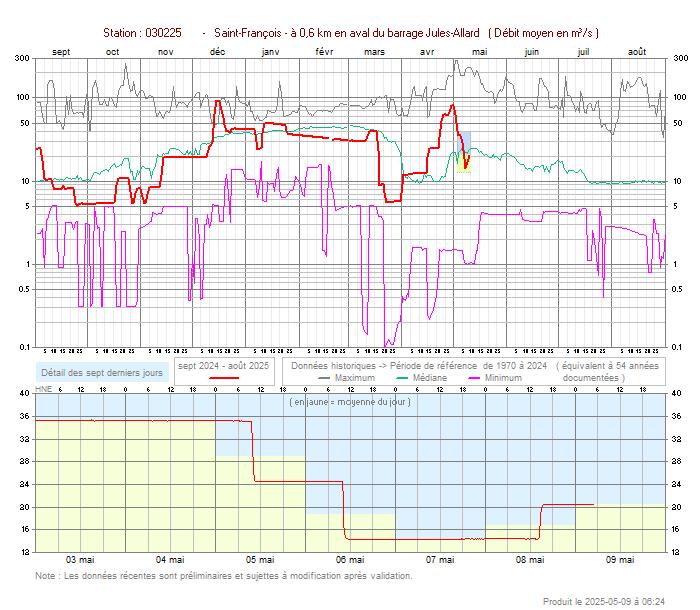The height and width of the screenshot is (610, 700).
Task: Click the magenta Minimum line swatch
Action: pos(474,378)
